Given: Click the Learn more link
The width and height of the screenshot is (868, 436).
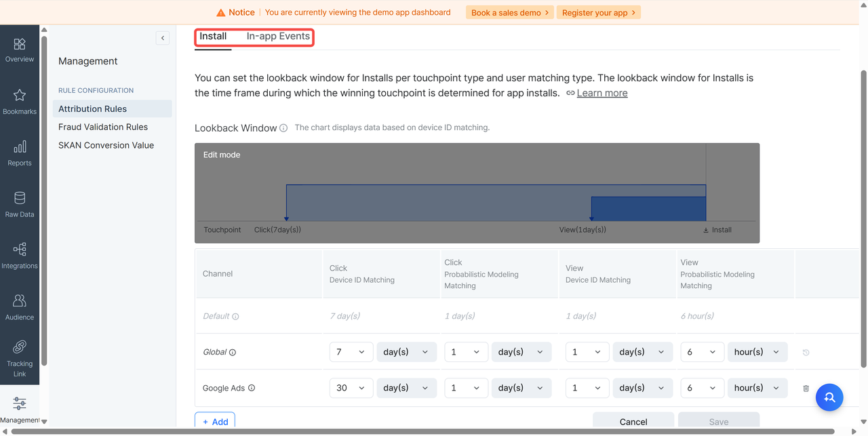Looking at the screenshot, I should point(601,93).
